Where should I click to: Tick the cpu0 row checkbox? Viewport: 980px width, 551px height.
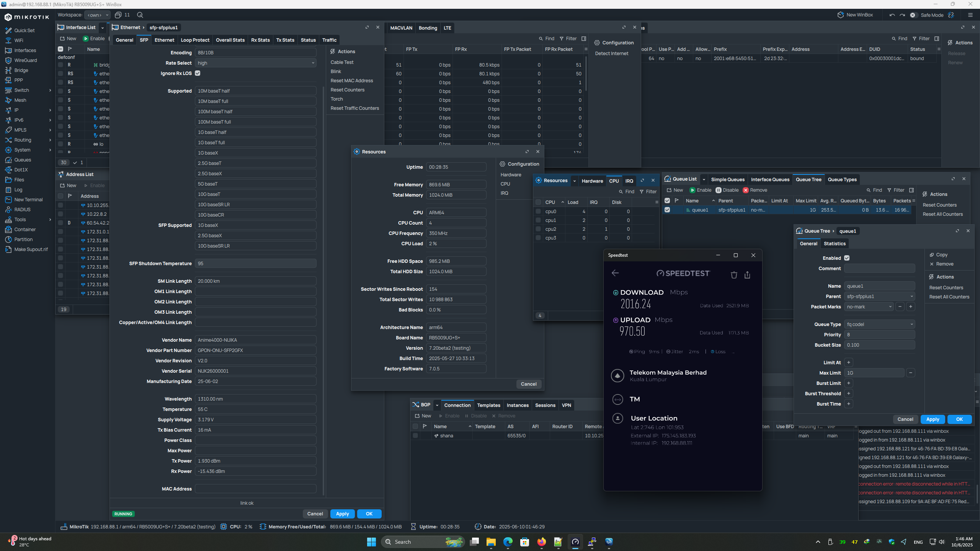538,211
